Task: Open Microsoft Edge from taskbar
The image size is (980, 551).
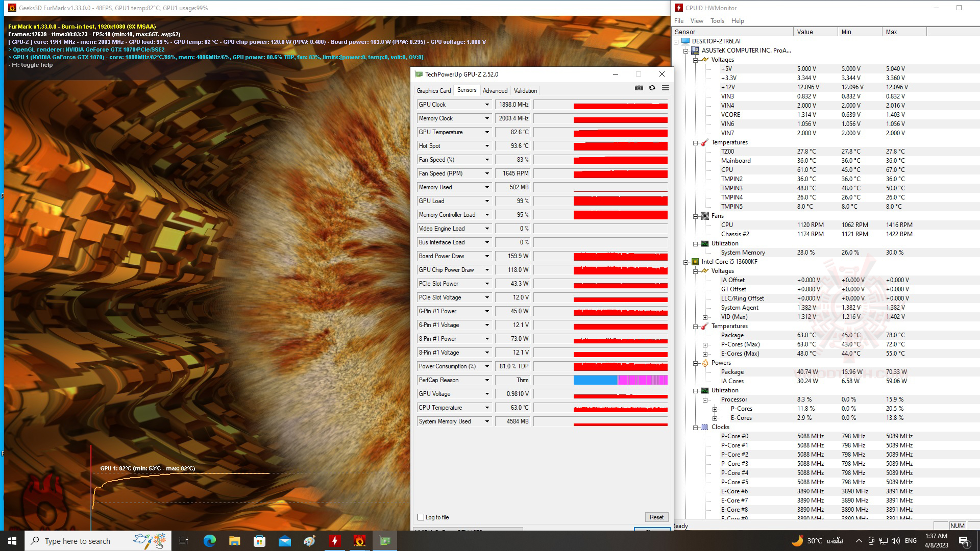Action: pyautogui.click(x=209, y=541)
